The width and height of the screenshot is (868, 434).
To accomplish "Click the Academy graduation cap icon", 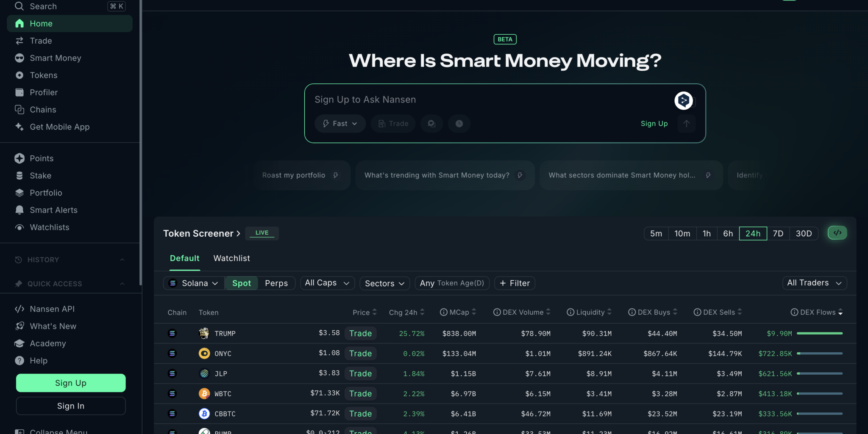I will [x=19, y=343].
